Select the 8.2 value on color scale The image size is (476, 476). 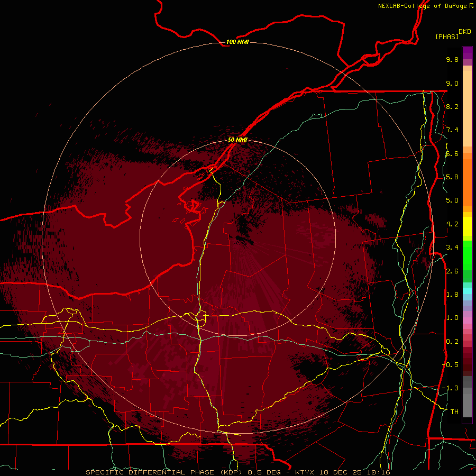452,107
